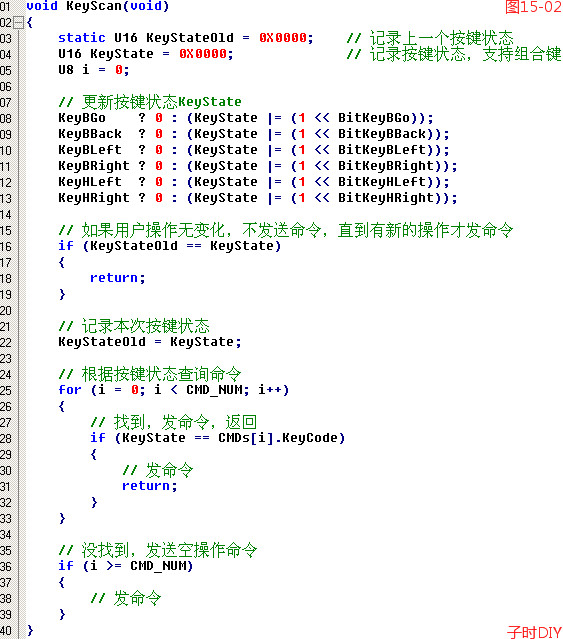The height and width of the screenshot is (639, 563).
Task: Click the comment 记录按键状态, 支持组合键
Action: 454,54
